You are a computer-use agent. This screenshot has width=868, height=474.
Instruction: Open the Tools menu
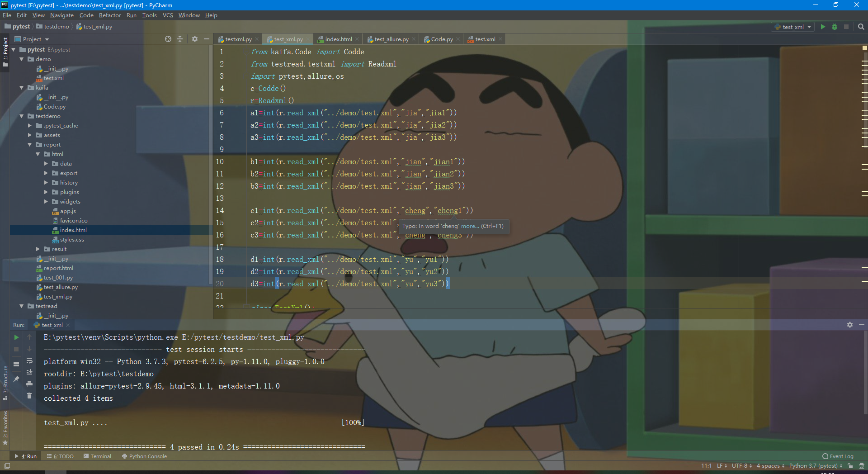(x=149, y=15)
